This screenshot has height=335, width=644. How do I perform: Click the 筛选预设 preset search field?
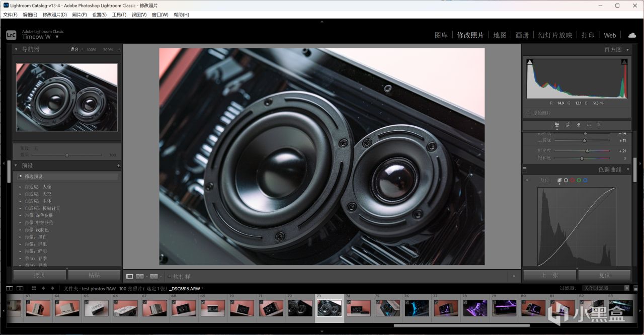click(x=68, y=177)
